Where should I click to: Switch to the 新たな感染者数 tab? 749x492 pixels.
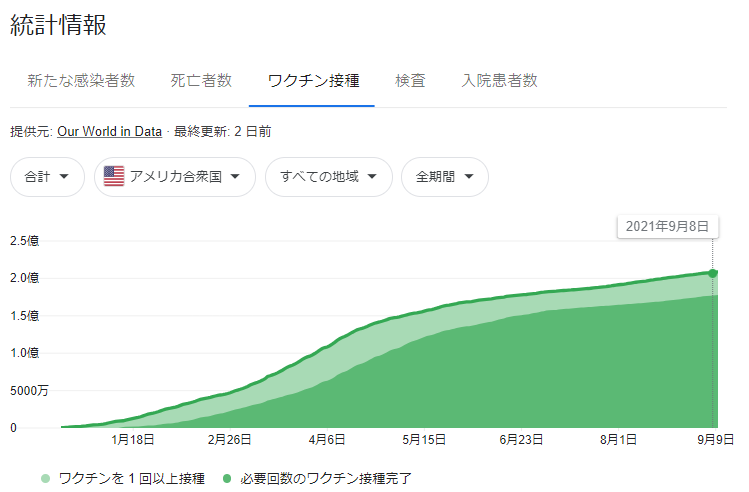[x=81, y=80]
